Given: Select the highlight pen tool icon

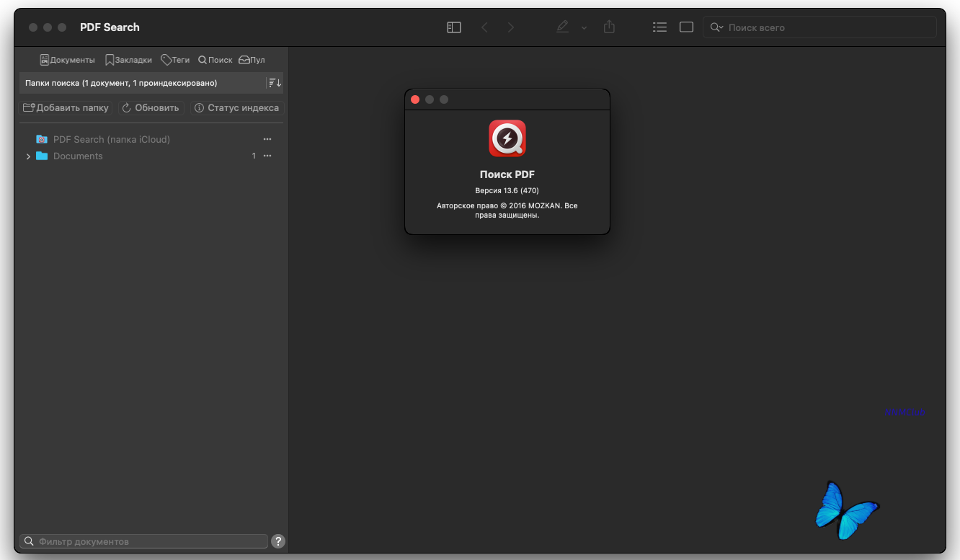Looking at the screenshot, I should pyautogui.click(x=563, y=27).
